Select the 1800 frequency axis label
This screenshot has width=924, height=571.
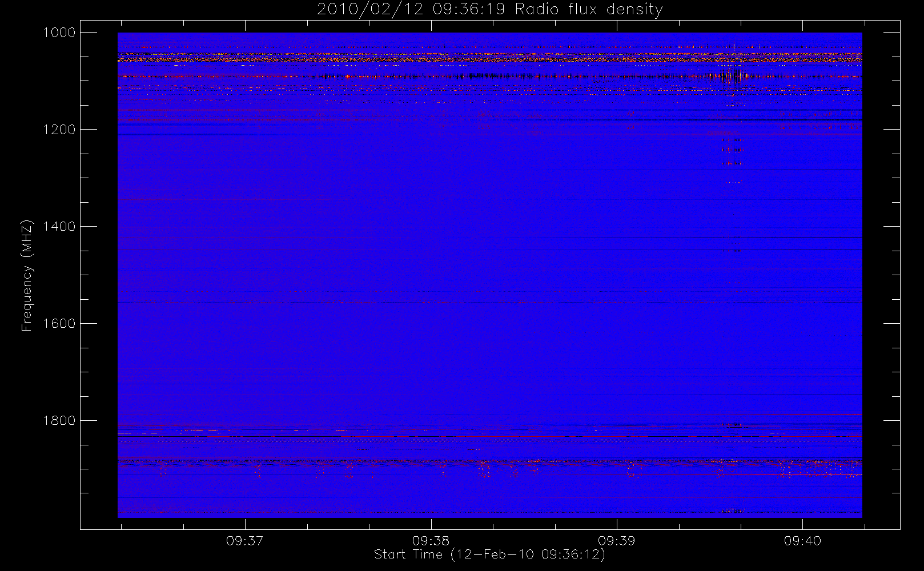(59, 421)
